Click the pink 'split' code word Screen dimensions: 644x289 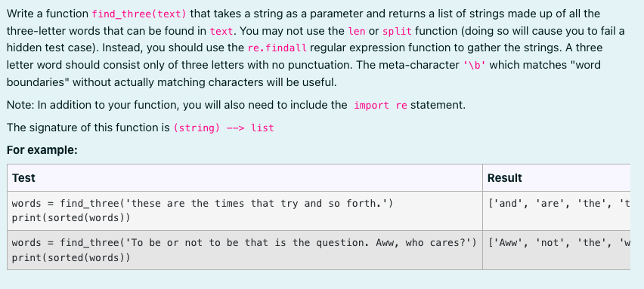point(397,31)
